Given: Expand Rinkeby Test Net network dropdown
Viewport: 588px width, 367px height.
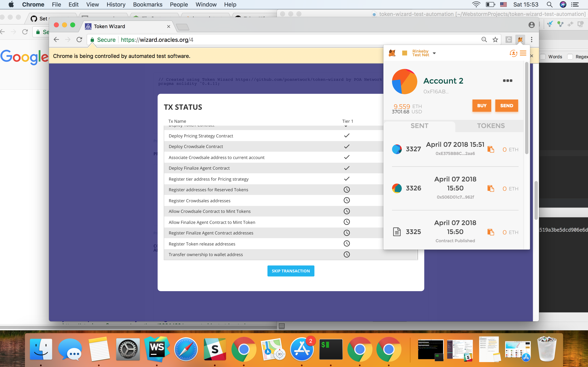Looking at the screenshot, I should [x=434, y=53].
